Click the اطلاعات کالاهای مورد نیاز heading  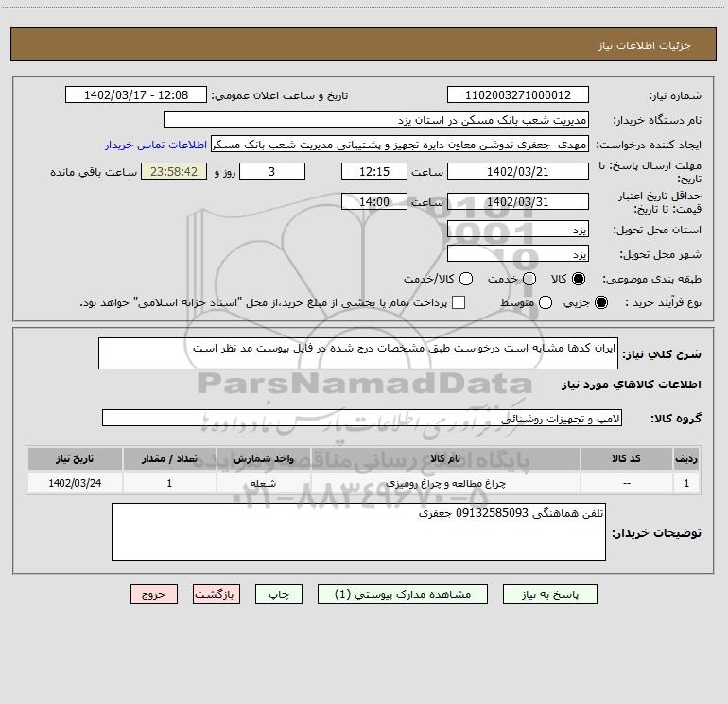[631, 385]
